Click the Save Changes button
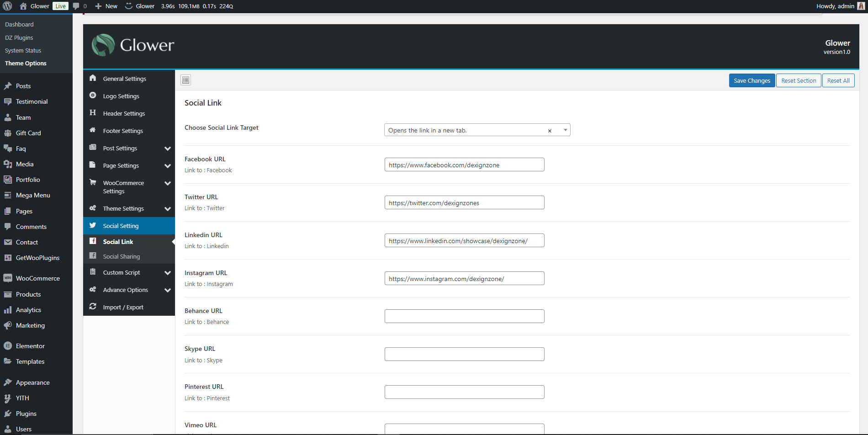This screenshot has height=435, width=868. (x=752, y=81)
